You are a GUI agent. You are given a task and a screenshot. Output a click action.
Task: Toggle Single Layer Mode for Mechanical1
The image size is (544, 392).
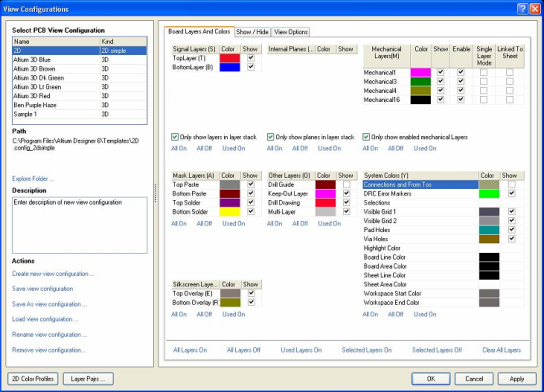tap(484, 72)
